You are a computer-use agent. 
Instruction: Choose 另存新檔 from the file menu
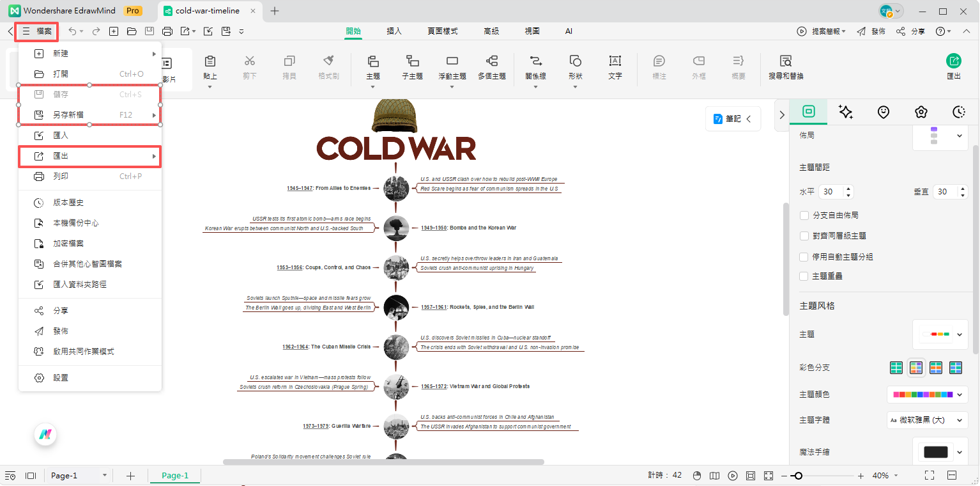click(68, 115)
